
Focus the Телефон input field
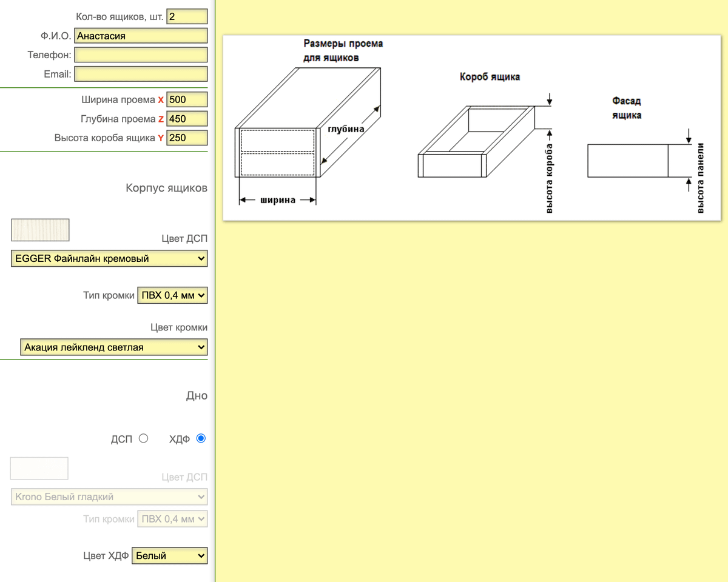click(141, 55)
